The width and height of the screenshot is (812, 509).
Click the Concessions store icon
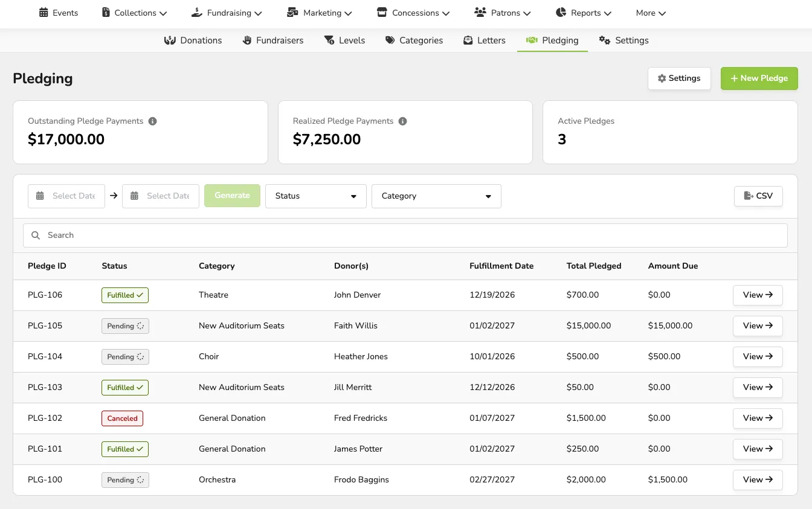(381, 13)
